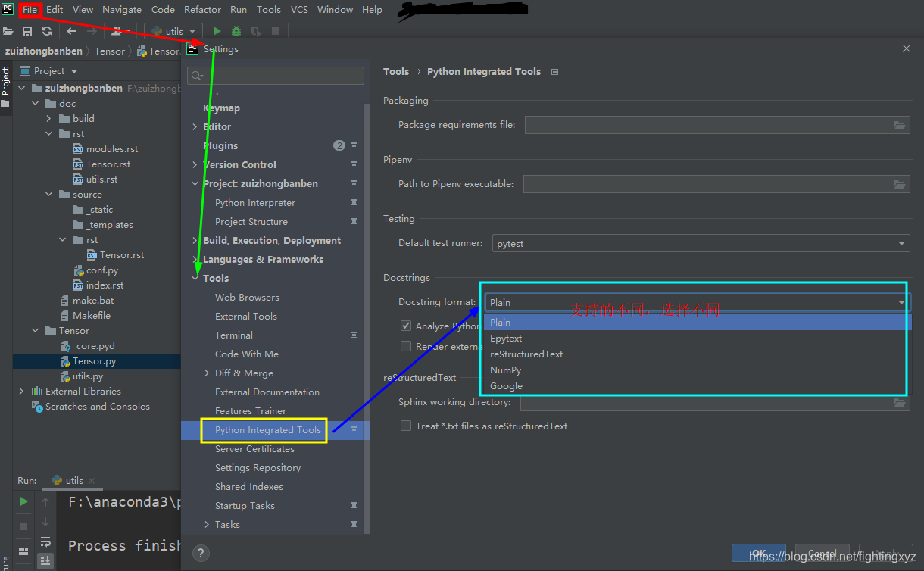Click the search magnifier in Settings search box

point(196,76)
